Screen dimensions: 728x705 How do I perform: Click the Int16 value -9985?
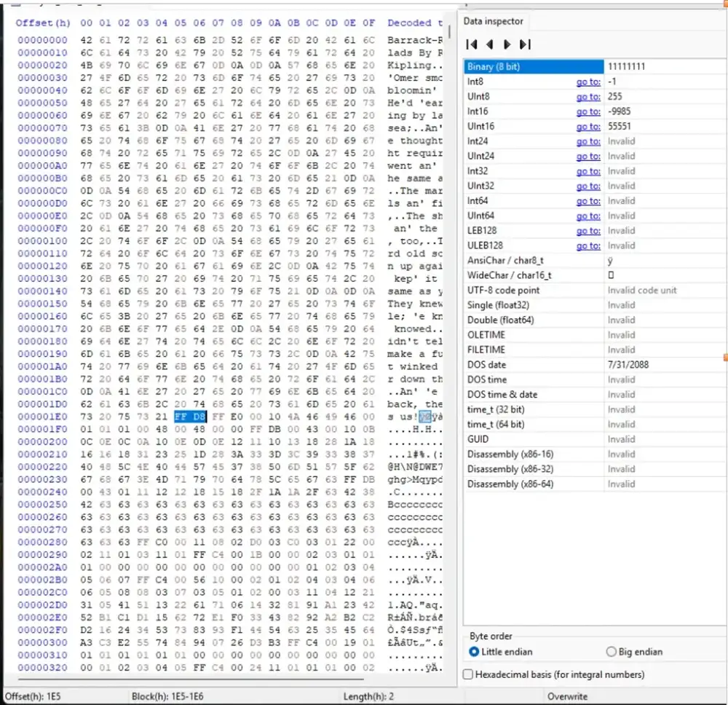click(619, 111)
